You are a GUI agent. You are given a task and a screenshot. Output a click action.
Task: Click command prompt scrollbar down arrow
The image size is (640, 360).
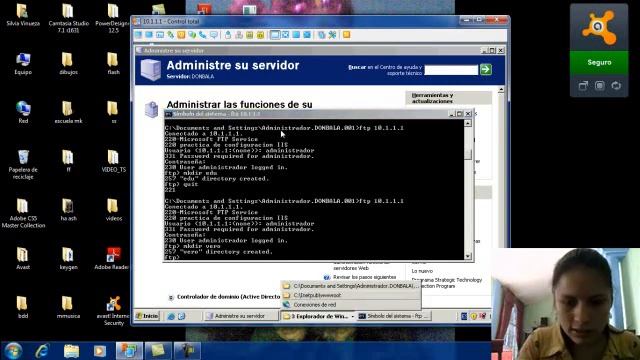[468, 256]
